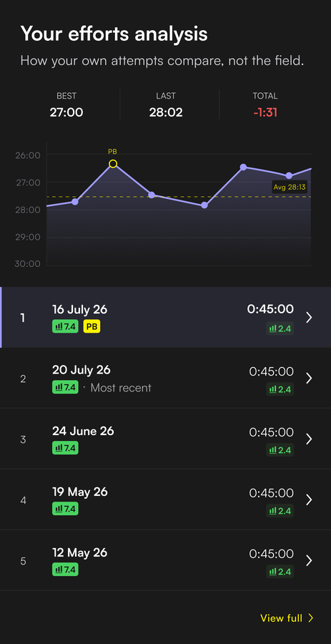Image resolution: width=331 pixels, height=644 pixels.
Task: Click 0:45:00 time in 12 May 26 row
Action: 271,554
